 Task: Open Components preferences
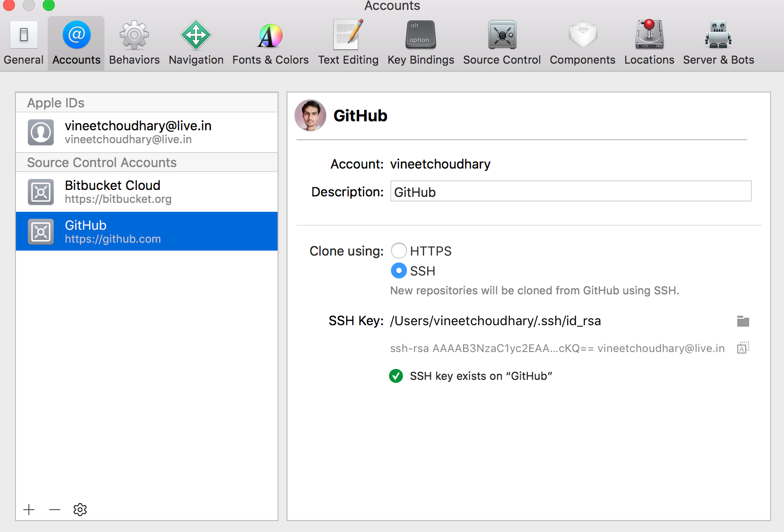point(583,44)
